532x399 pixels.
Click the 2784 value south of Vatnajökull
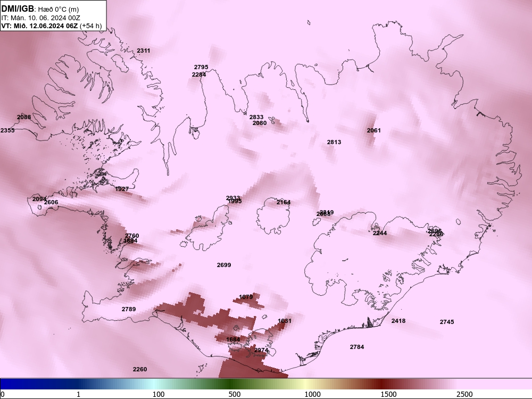[357, 347]
